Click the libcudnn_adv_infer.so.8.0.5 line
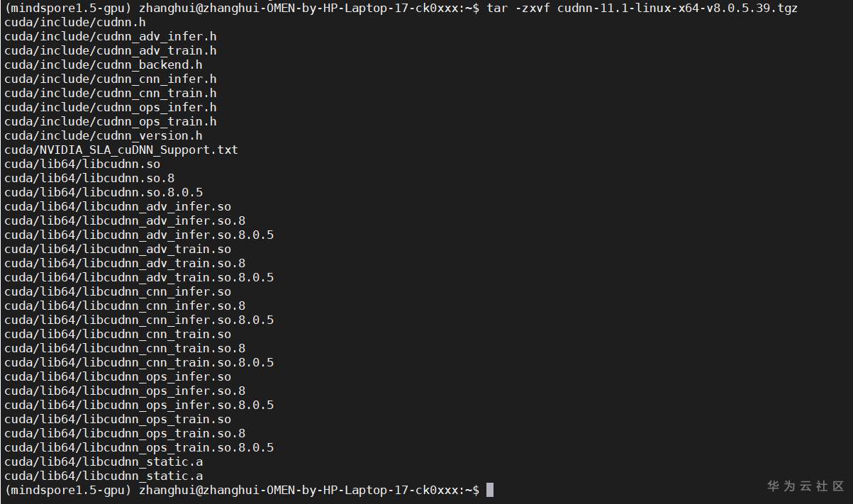This screenshot has height=504, width=853. click(x=139, y=235)
